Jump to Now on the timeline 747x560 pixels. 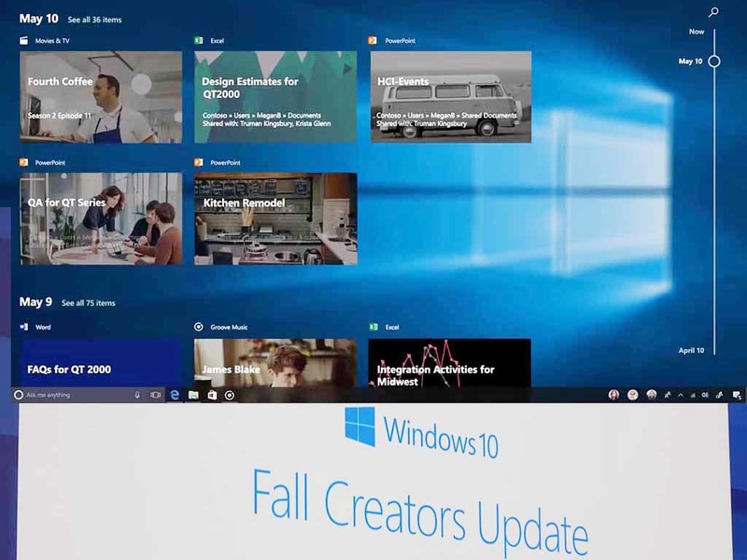point(697,32)
